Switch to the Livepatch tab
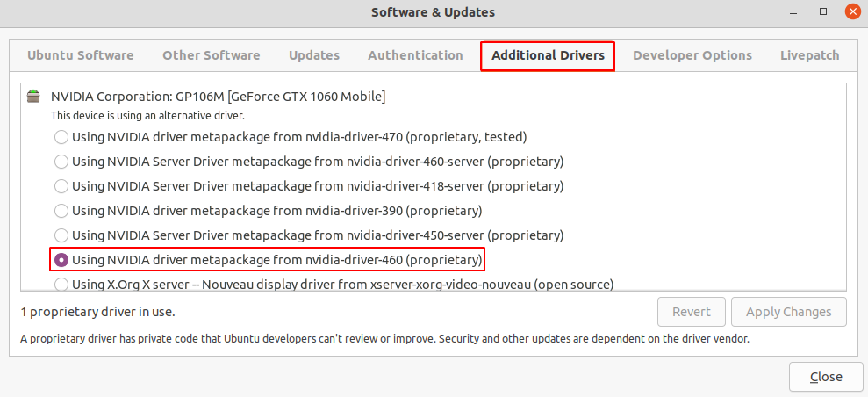Viewport: 868px width, 397px height. click(809, 55)
